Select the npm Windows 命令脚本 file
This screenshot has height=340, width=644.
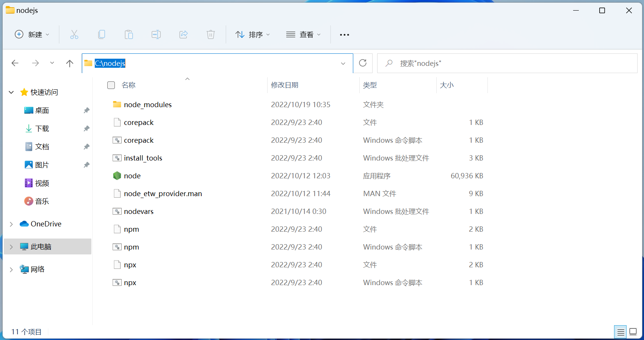coord(132,247)
